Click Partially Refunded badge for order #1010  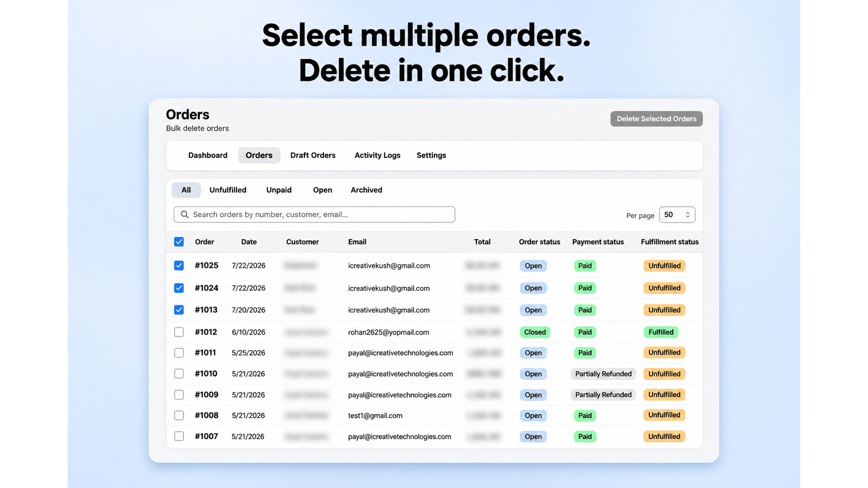603,374
